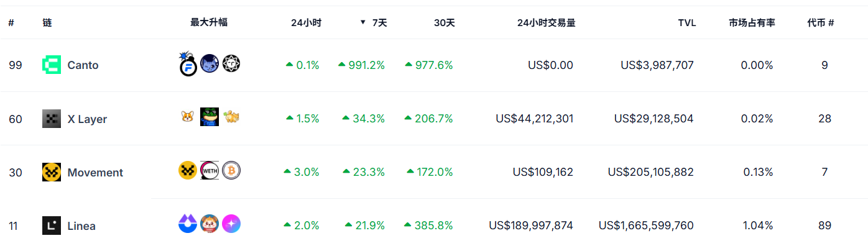Image resolution: width=868 pixels, height=251 pixels.
Task: Click the Shiba dog token icon in X Layer row
Action: [x=188, y=116]
